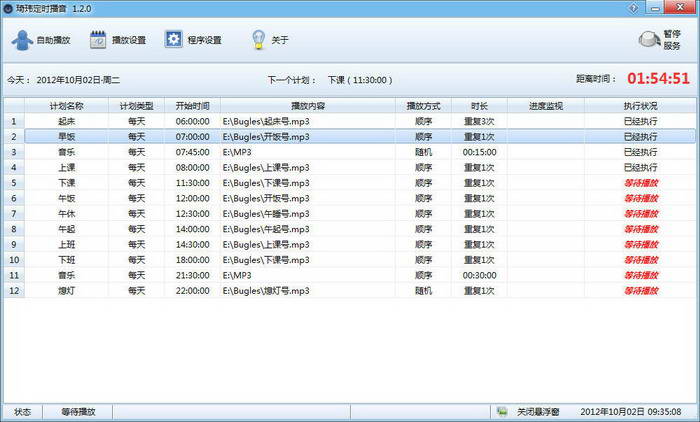The image size is (700, 422).
Task: Sort by 计划名称 column header
Action: coord(67,106)
